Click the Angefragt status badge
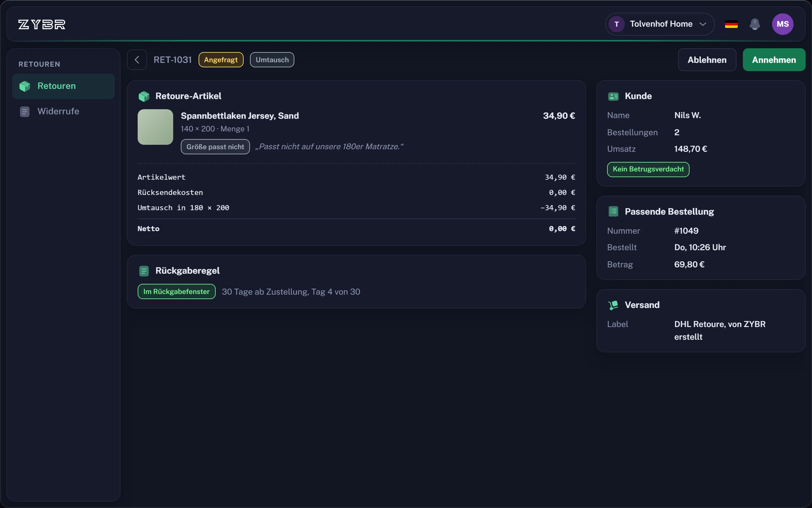 pyautogui.click(x=221, y=60)
